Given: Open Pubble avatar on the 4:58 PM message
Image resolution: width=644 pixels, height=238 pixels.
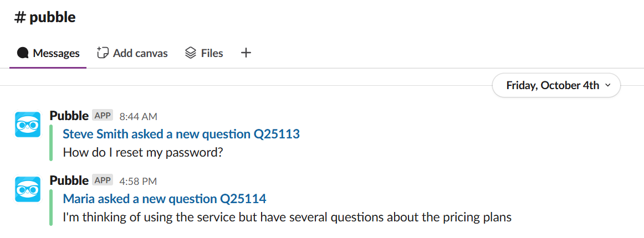Looking at the screenshot, I should tap(28, 190).
